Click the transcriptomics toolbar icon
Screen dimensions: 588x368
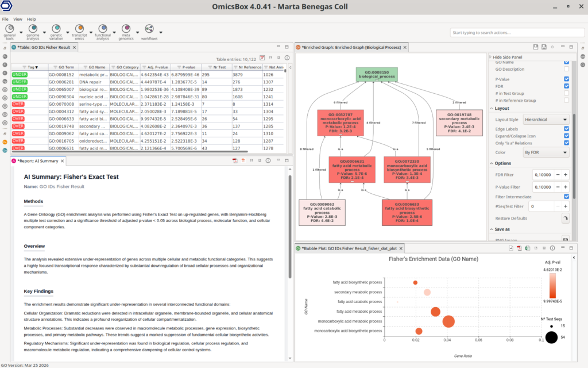tap(80, 29)
